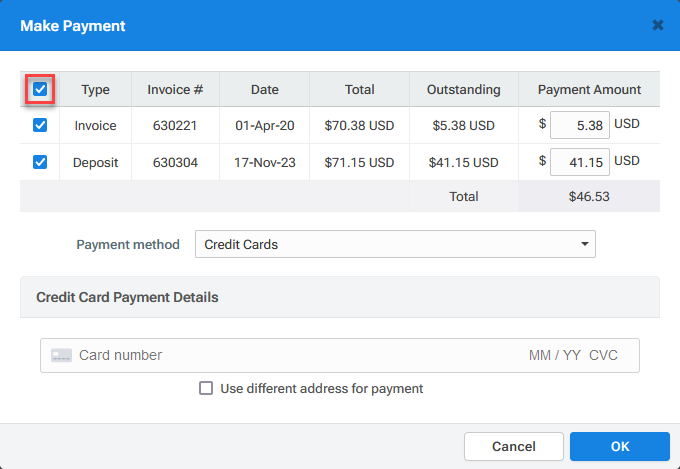The width and height of the screenshot is (680, 469).
Task: Uncheck the Deposit 630304 row checkbox
Action: (x=40, y=162)
